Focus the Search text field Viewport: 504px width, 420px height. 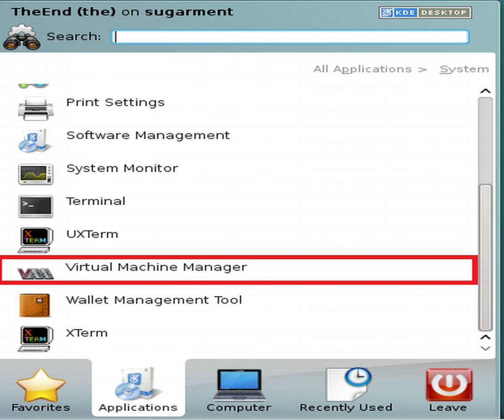290,37
